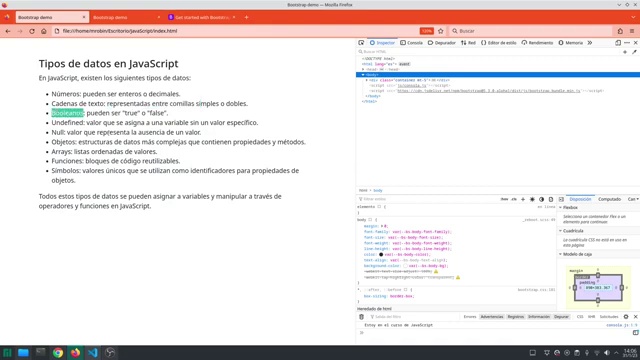
Task: Toggle the .cls classes panel
Action: pyautogui.click(x=514, y=199)
